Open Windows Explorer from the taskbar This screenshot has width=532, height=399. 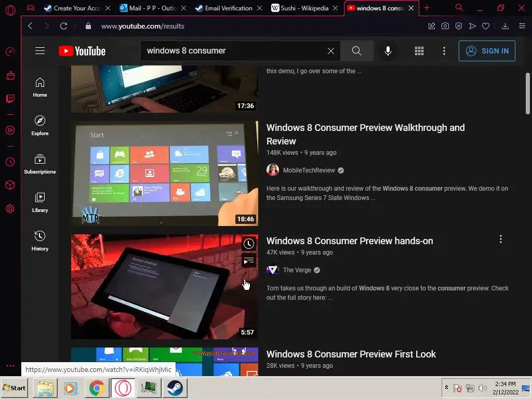tap(45, 388)
